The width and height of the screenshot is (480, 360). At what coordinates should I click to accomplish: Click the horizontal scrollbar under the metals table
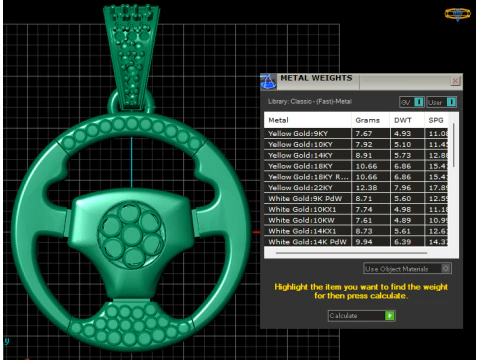pos(351,253)
